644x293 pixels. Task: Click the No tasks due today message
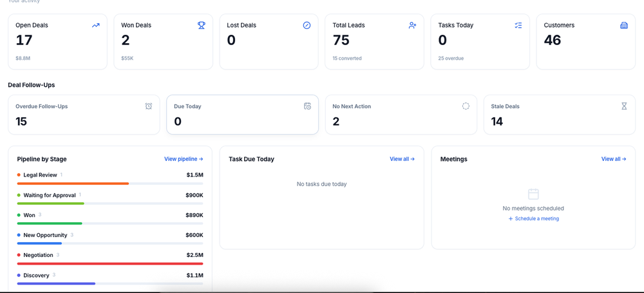(x=321, y=184)
